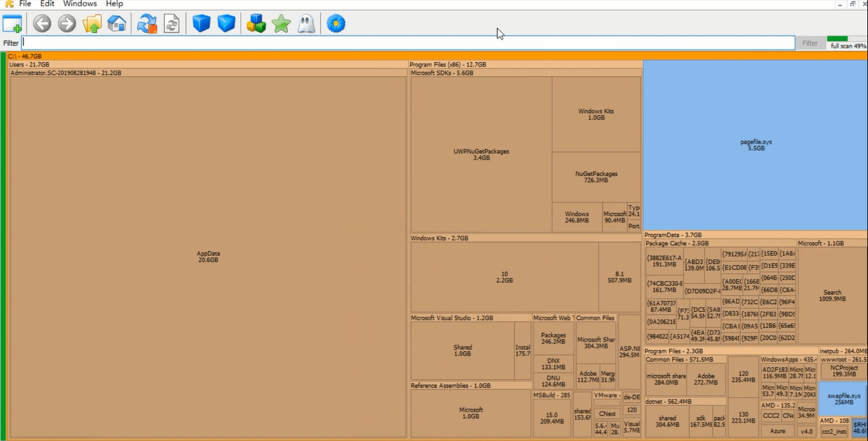Click the folder-up icon to go up
Viewport: 868px width, 441px height.
pyautogui.click(x=92, y=24)
